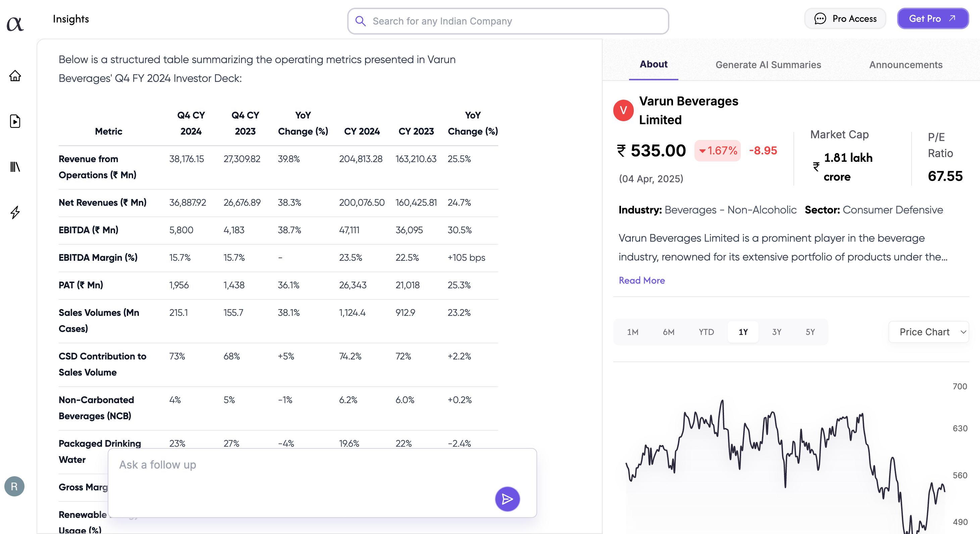Click the 204,813.28 revenue value
980x534 pixels.
pyautogui.click(x=361, y=158)
